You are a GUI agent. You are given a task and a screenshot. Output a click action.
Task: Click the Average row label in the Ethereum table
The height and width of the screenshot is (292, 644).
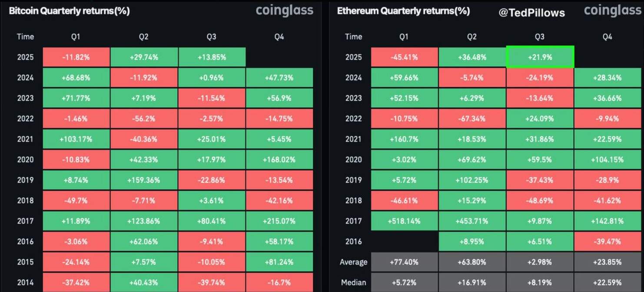[x=353, y=262]
